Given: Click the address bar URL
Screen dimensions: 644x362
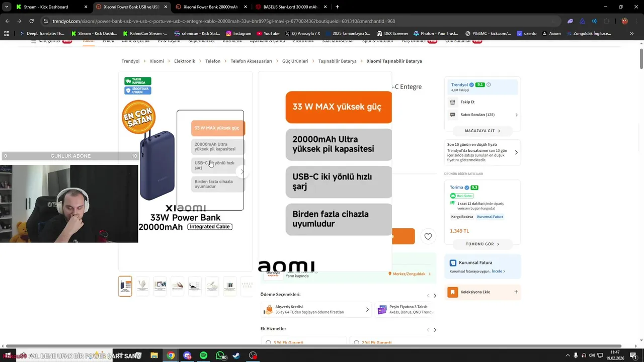Looking at the screenshot, I should [x=223, y=21].
